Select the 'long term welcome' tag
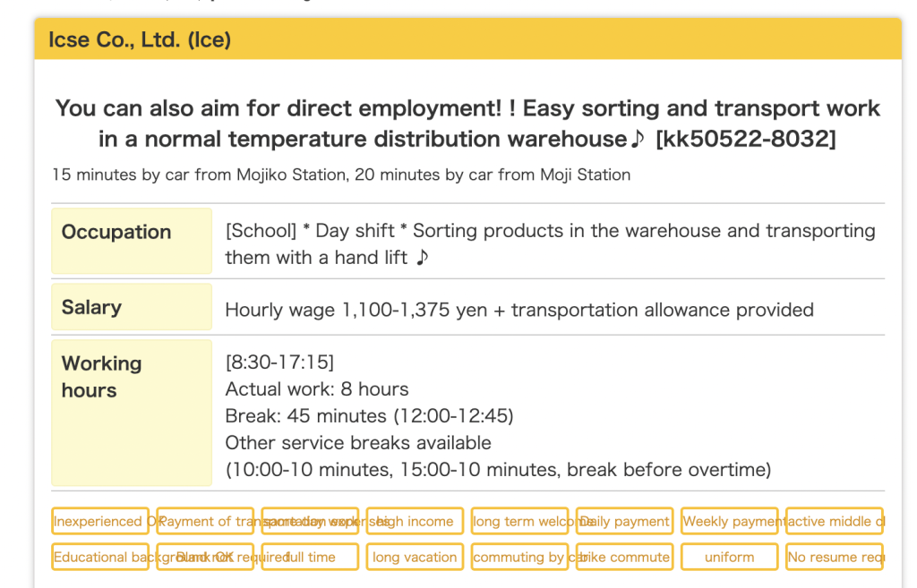 [519, 521]
